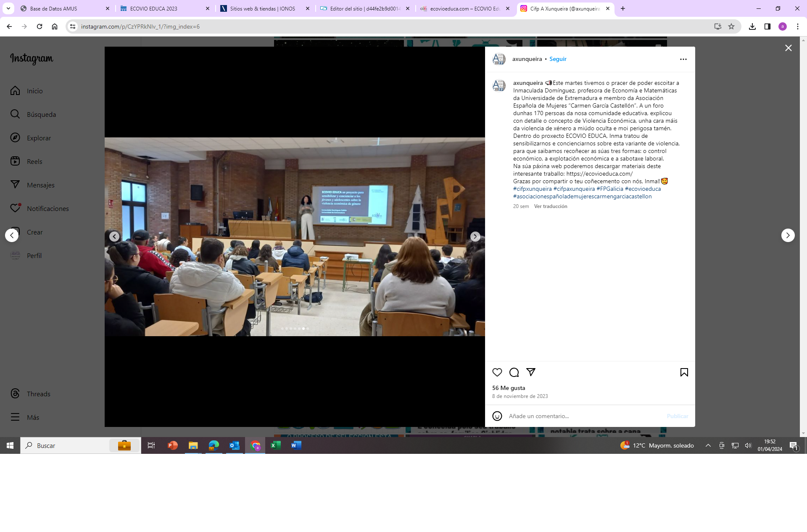Open emoji picker in comment box
The height and width of the screenshot is (532, 807).
pos(497,416)
